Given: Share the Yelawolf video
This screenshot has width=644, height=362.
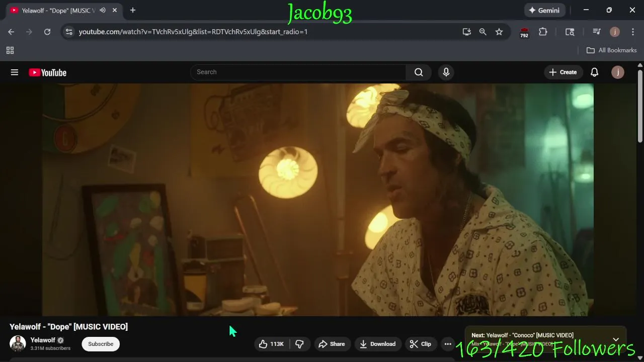Looking at the screenshot, I should [x=332, y=344].
